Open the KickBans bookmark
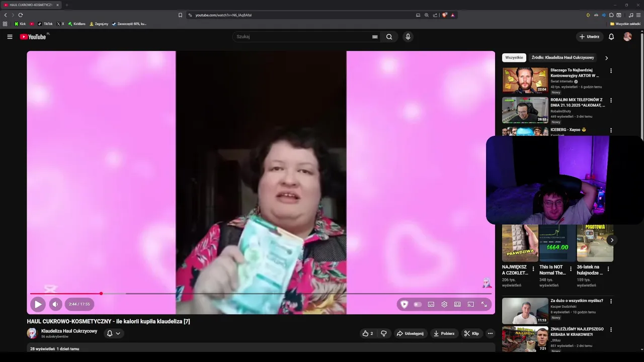The height and width of the screenshot is (362, 644). pos(77,24)
